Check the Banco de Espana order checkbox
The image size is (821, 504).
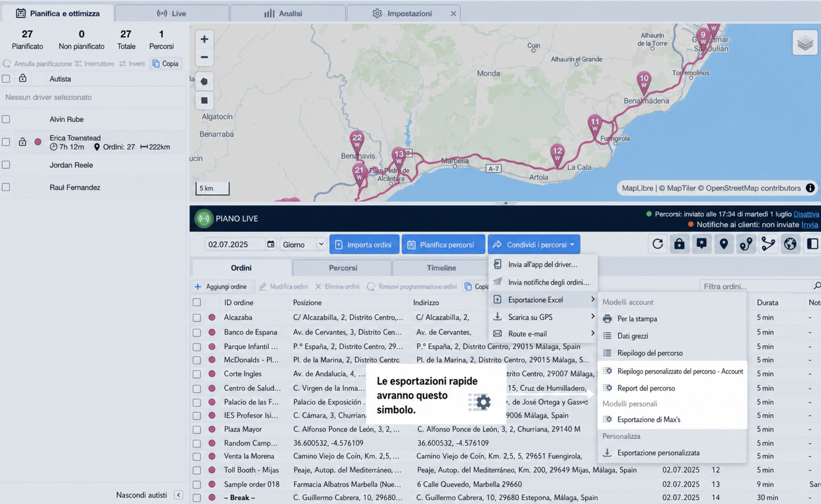point(197,332)
